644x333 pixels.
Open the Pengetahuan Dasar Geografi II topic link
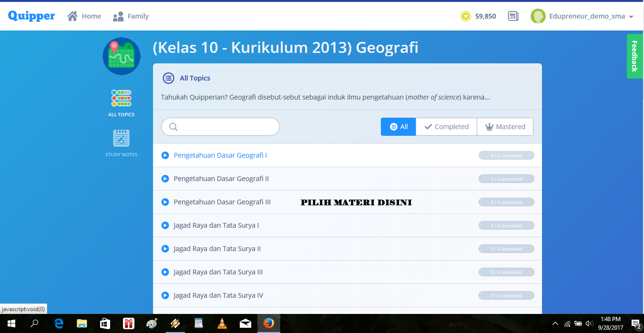(x=221, y=178)
